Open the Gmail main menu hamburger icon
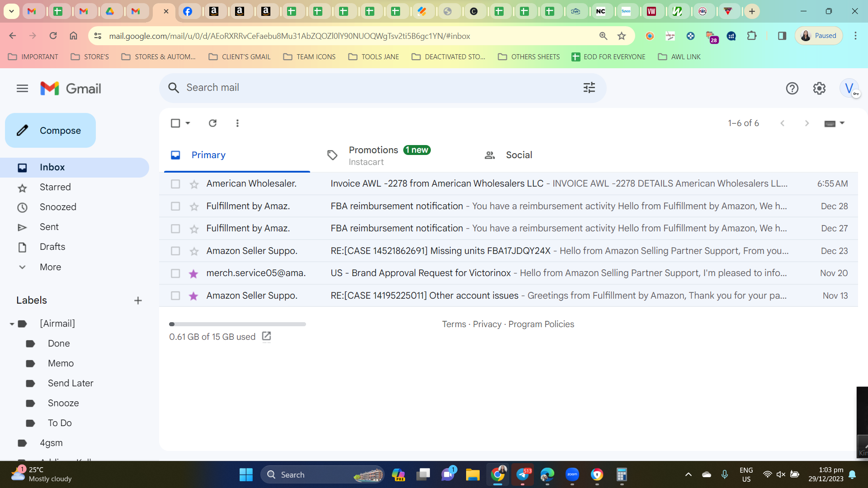 click(22, 89)
